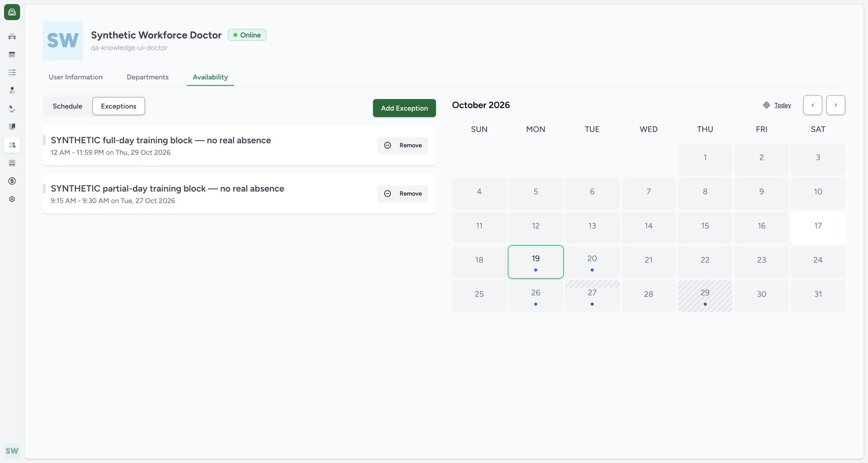
Task: Select October 17 on the calendar
Action: click(x=818, y=228)
